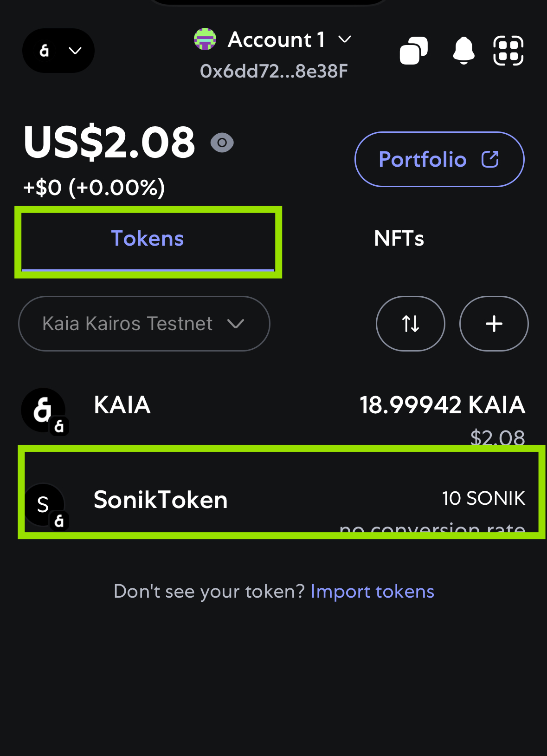The width and height of the screenshot is (547, 756).
Task: Switch to the NFTs tab
Action: 399,239
